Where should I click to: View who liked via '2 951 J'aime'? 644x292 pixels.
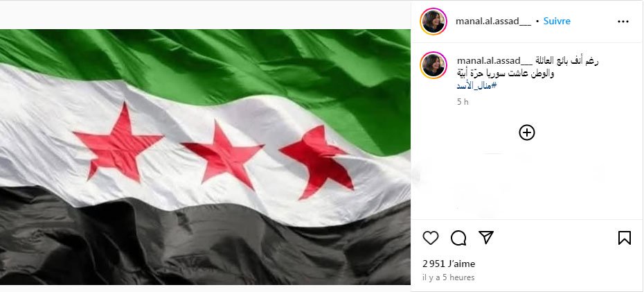click(449, 264)
